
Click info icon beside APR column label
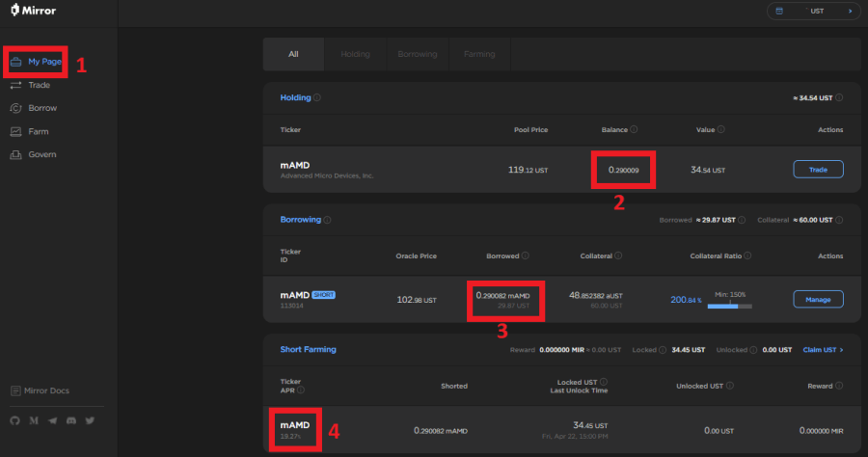click(301, 390)
